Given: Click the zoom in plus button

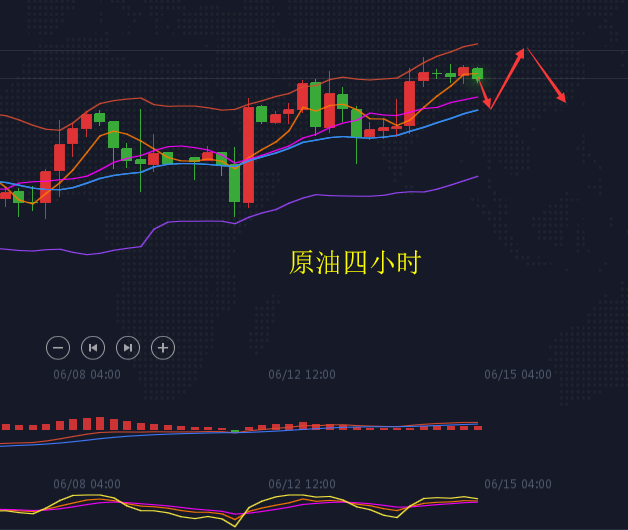Looking at the screenshot, I should coord(163,348).
